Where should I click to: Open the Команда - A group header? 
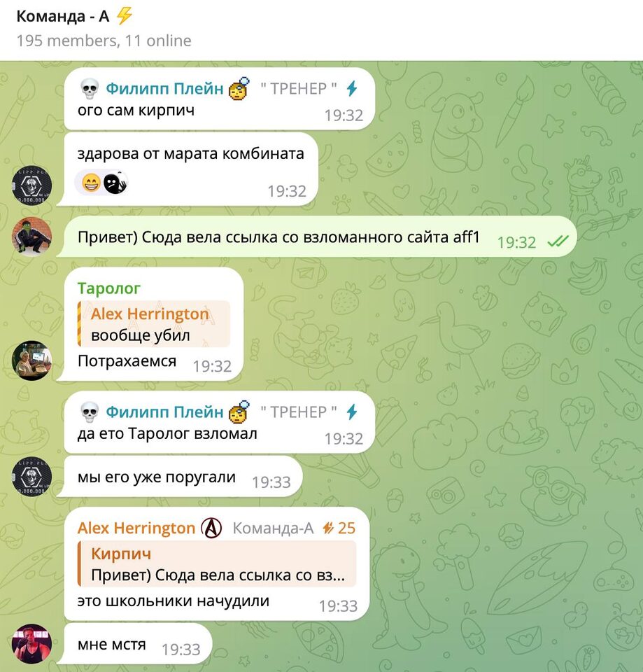coord(62,16)
